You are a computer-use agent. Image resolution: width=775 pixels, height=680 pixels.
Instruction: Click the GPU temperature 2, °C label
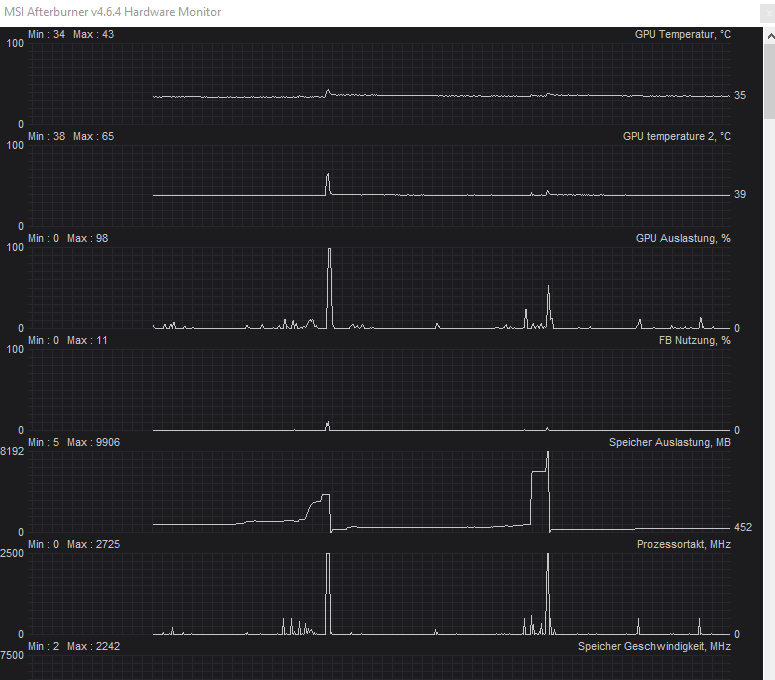(677, 136)
